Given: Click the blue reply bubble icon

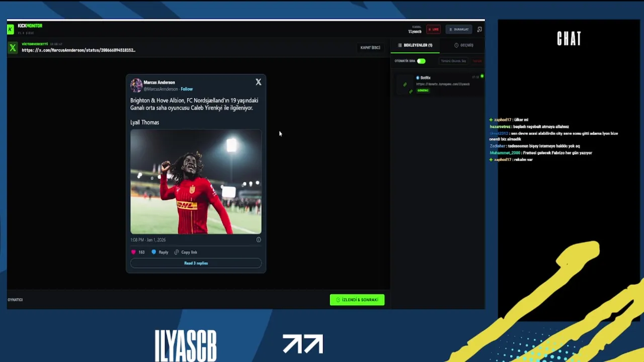Looking at the screenshot, I should 153,252.
